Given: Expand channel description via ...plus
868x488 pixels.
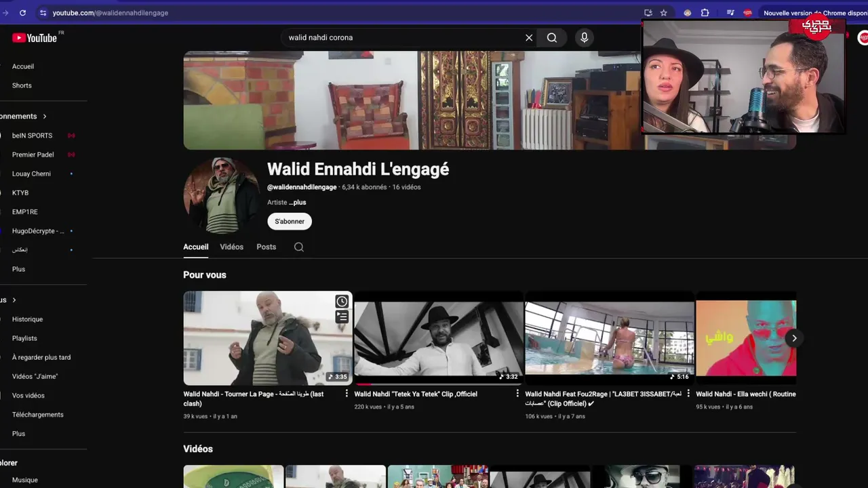Looking at the screenshot, I should click(298, 203).
